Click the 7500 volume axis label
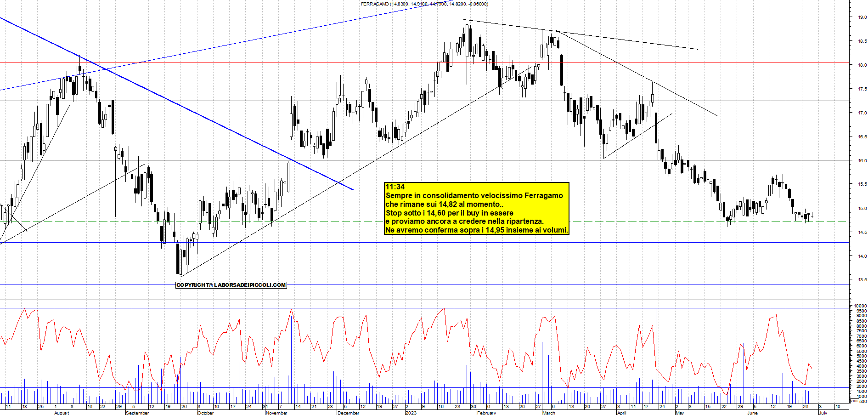Screen dimensions: 868x415 point(861,331)
